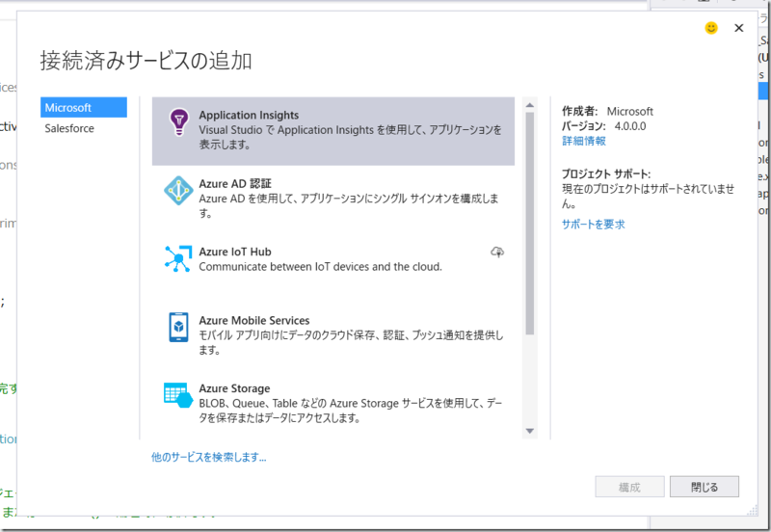This screenshot has width=771, height=532.
Task: Click the cloud download icon for IoT Hub
Action: click(497, 253)
